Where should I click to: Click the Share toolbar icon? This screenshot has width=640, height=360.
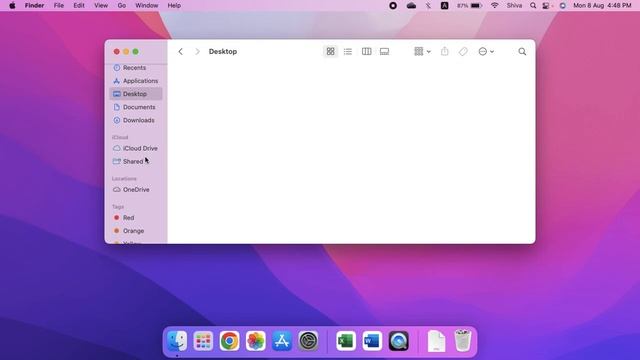[444, 51]
